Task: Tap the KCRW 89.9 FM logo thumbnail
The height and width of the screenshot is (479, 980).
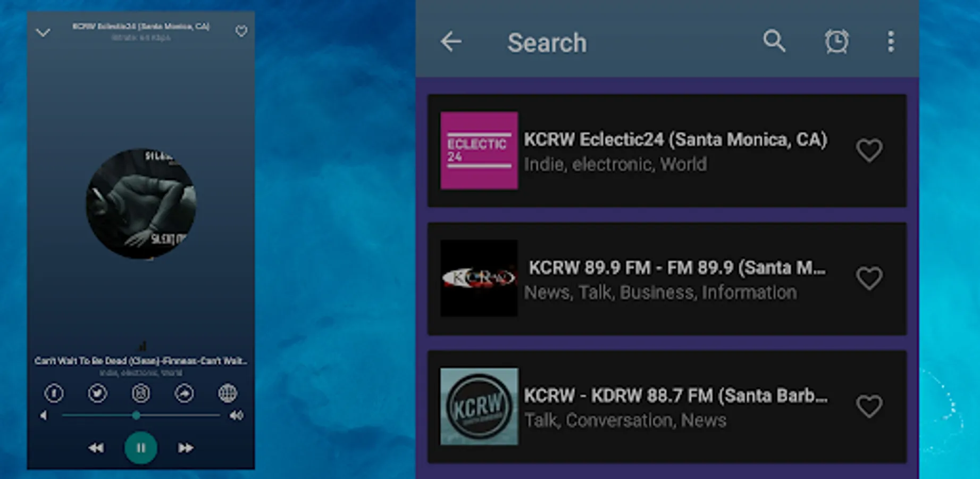Action: 479,278
